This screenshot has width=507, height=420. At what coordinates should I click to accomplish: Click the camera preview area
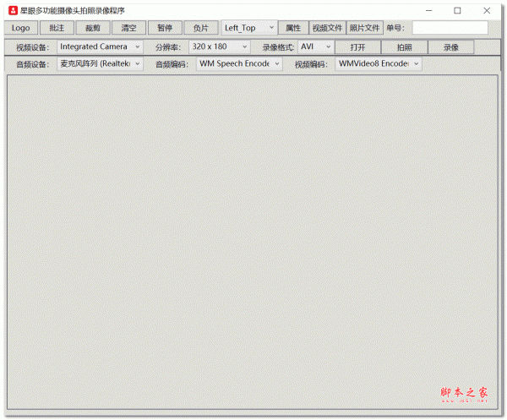252,242
